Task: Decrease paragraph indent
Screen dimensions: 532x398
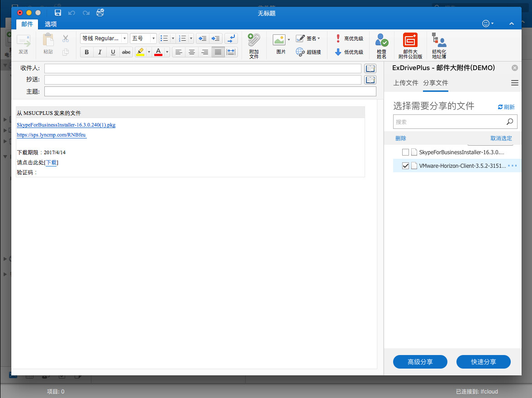Action: click(x=203, y=38)
